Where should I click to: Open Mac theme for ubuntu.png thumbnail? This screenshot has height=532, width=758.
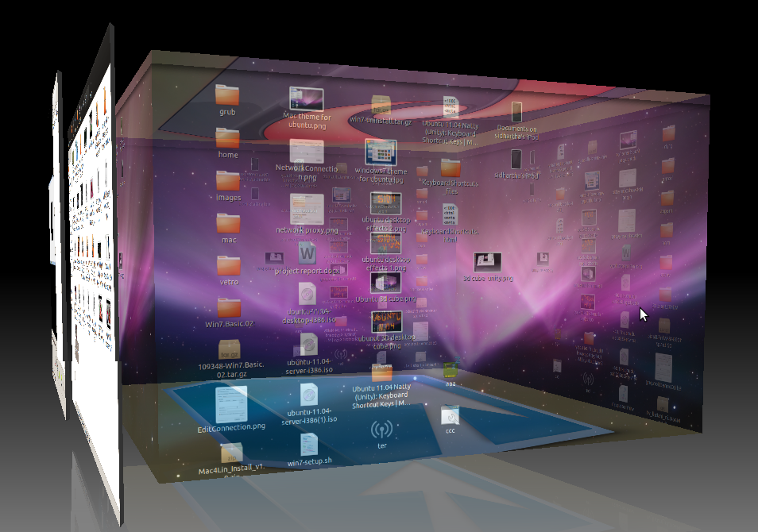(307, 99)
